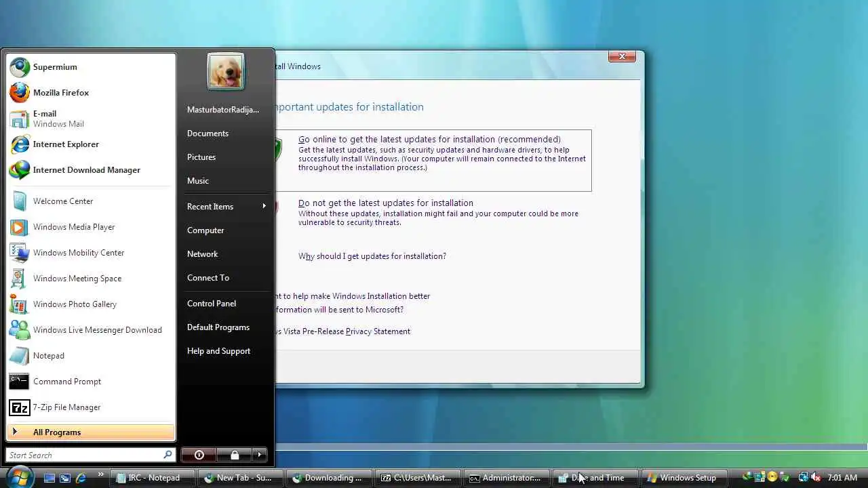Open Control Panel from Start menu
868x488 pixels.
(226, 304)
